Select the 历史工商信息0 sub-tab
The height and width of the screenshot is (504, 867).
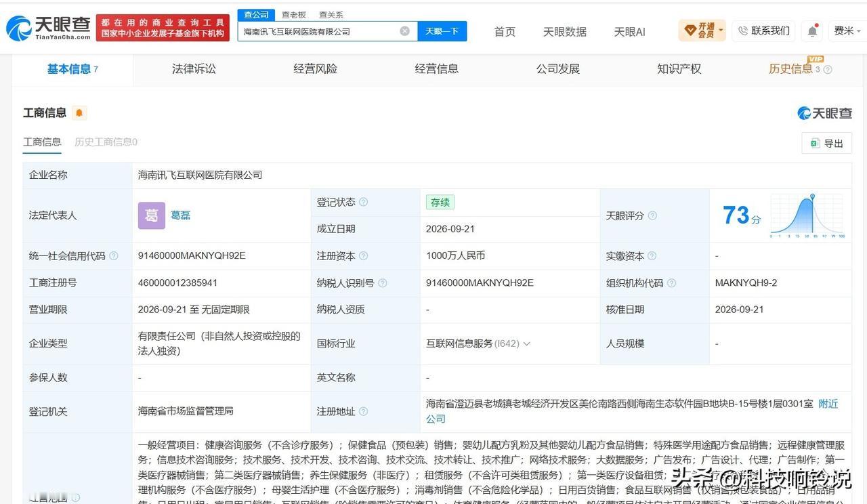pos(106,142)
